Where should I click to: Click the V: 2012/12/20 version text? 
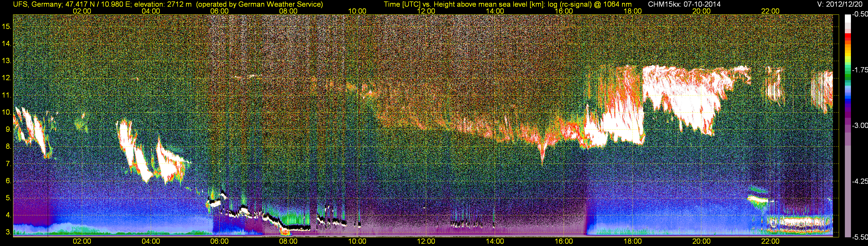pos(841,4)
